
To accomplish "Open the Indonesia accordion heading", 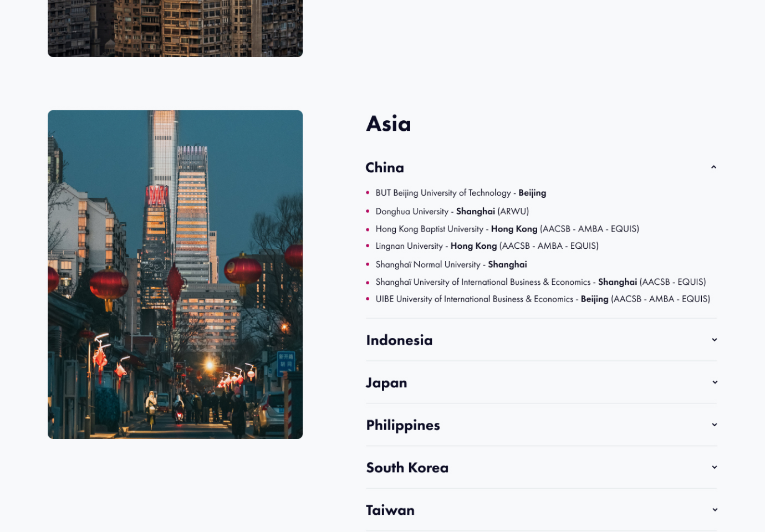I will (x=399, y=340).
